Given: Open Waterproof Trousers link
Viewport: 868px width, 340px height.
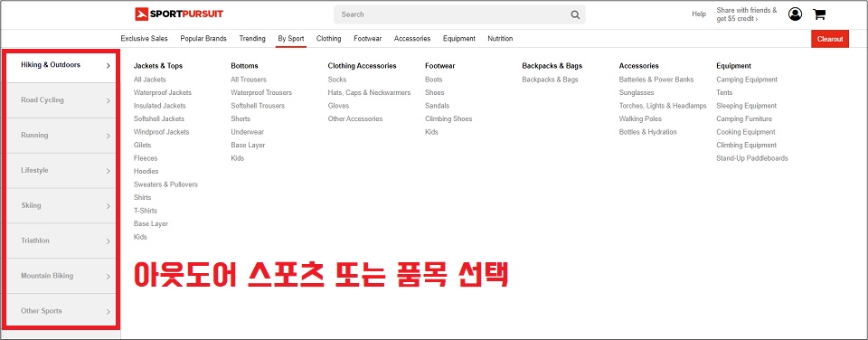Looking at the screenshot, I should point(261,92).
